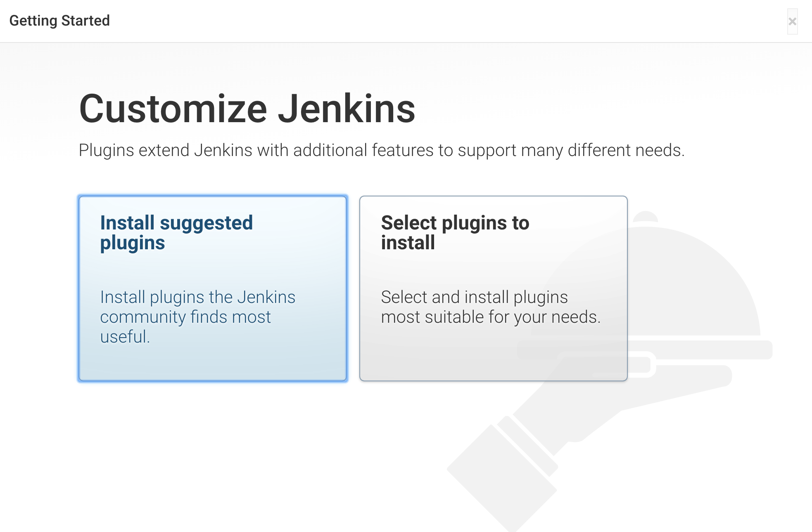812x532 pixels.
Task: Select the highlighted suggested plugins option
Action: pyautogui.click(x=212, y=289)
